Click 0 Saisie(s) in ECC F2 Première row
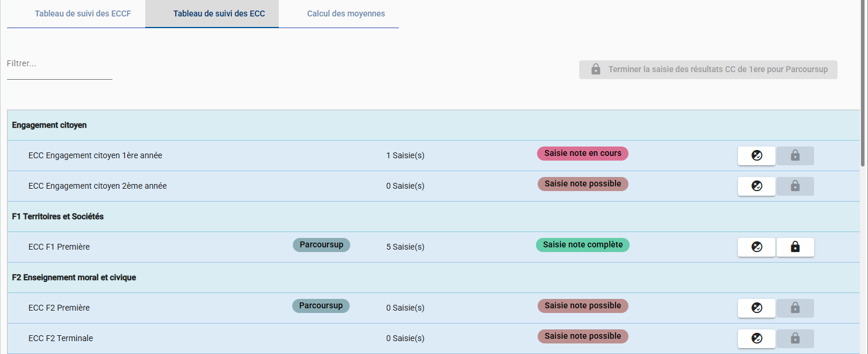The image size is (868, 354). coord(405,308)
